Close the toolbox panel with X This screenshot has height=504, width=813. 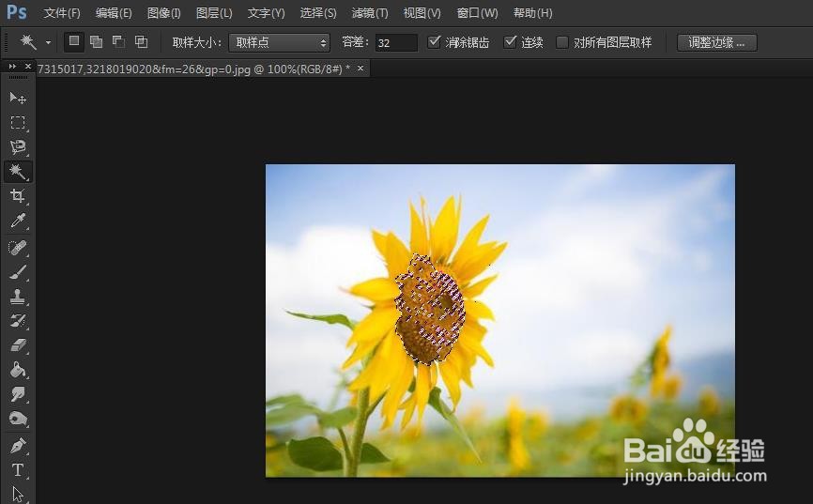pos(28,67)
